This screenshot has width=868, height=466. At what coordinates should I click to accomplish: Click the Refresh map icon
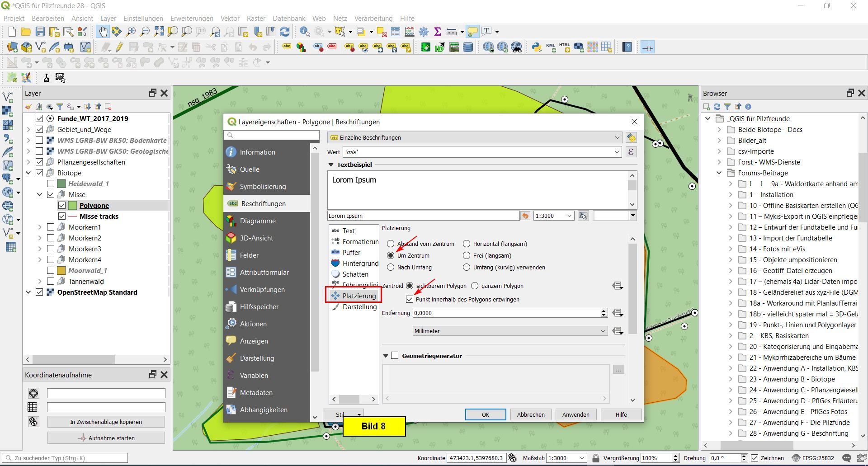(x=285, y=32)
